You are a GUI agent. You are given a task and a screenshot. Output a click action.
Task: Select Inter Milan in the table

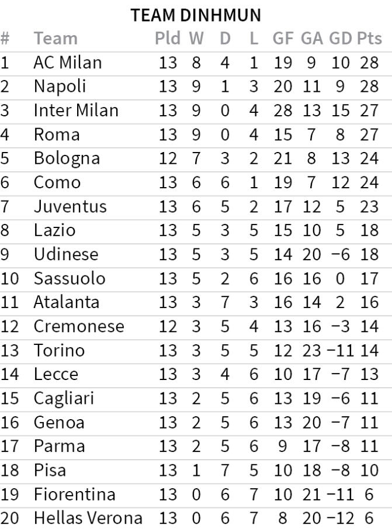[76, 110]
